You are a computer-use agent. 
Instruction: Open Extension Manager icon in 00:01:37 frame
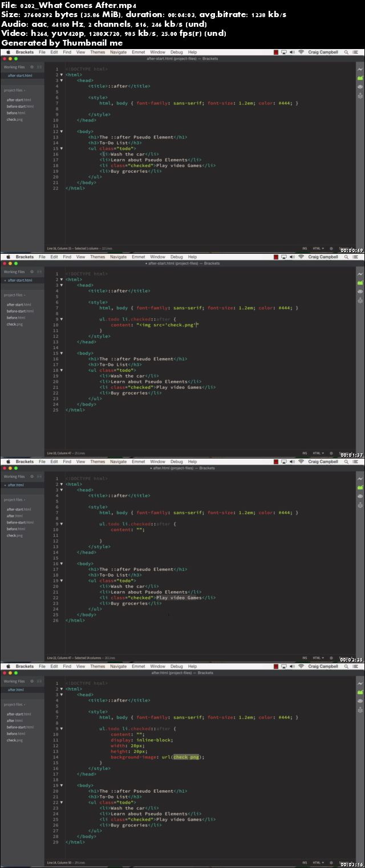pyautogui.click(x=360, y=282)
